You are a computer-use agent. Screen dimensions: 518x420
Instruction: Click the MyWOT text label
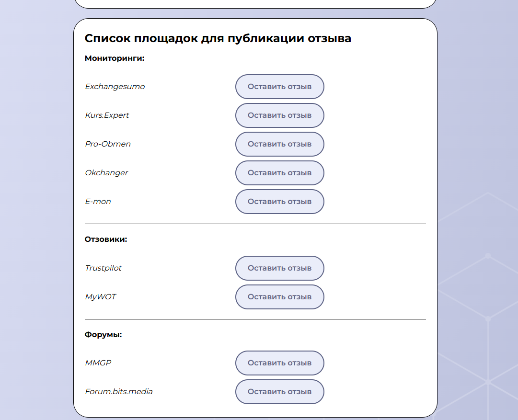pyautogui.click(x=100, y=297)
